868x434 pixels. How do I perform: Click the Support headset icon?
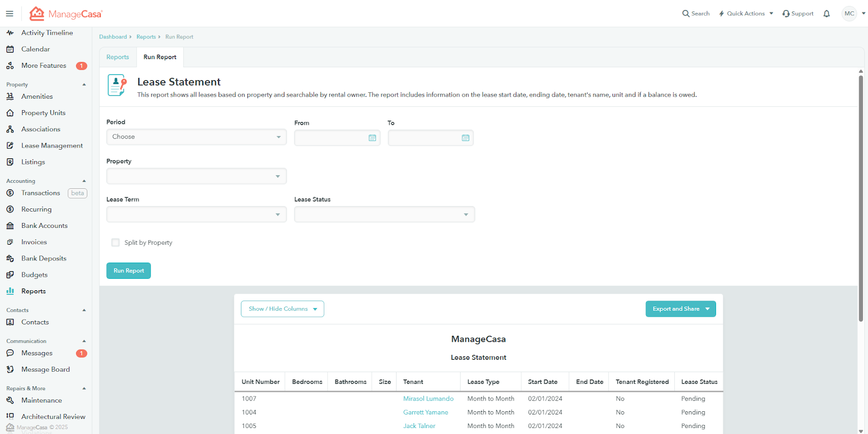pos(786,14)
